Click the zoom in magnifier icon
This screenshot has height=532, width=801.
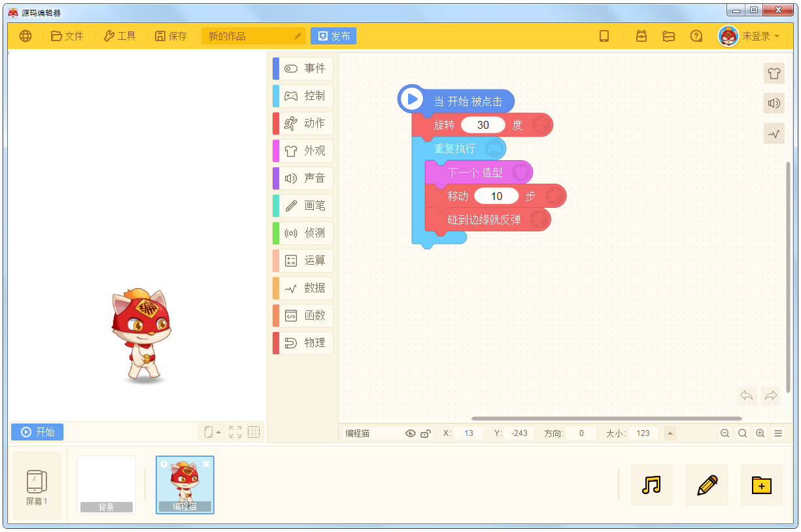tap(760, 433)
